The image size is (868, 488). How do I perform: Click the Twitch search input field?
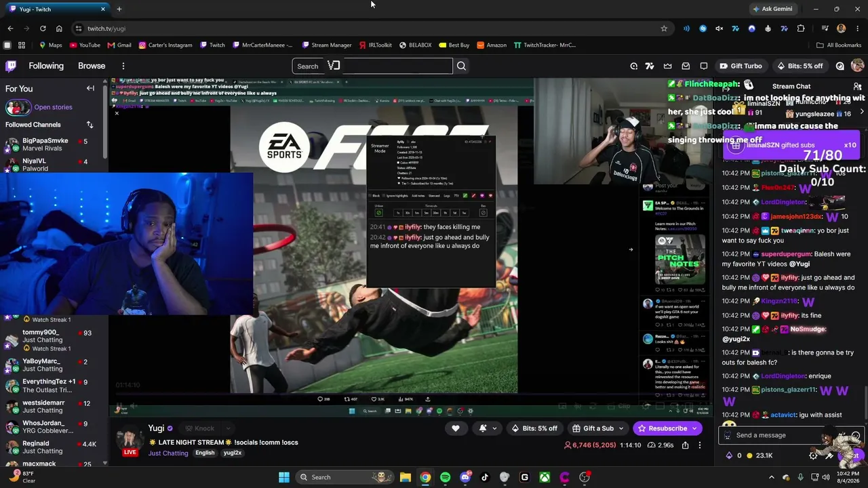point(372,66)
